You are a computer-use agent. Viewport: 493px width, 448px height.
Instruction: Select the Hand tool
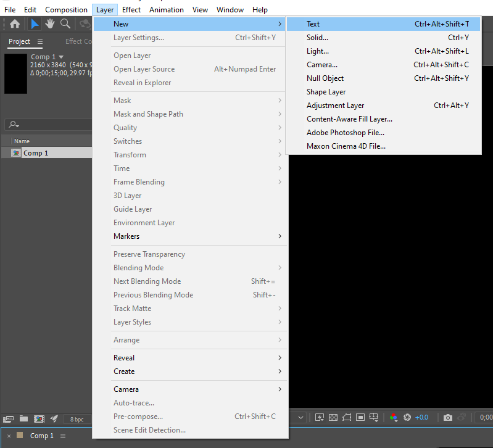click(x=50, y=24)
